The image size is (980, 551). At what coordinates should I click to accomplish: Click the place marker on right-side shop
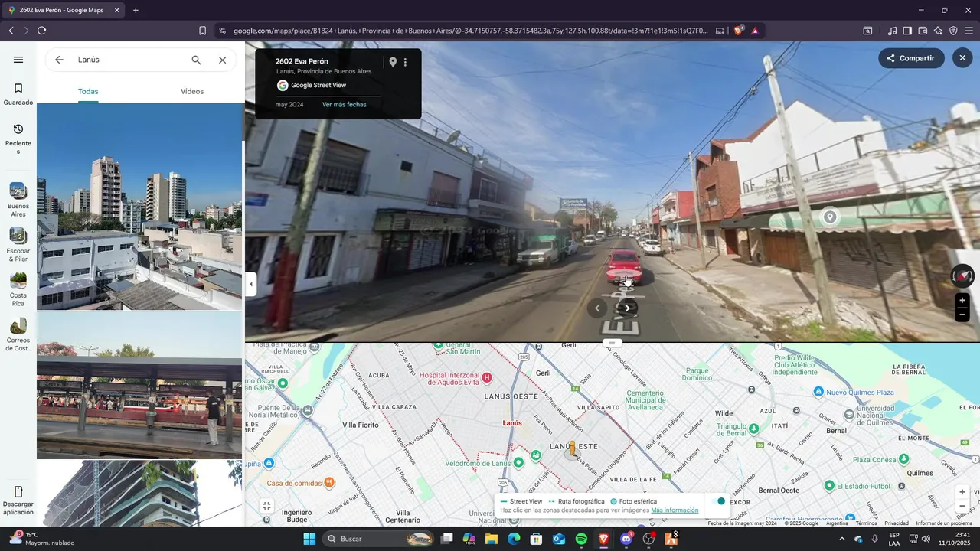829,217
